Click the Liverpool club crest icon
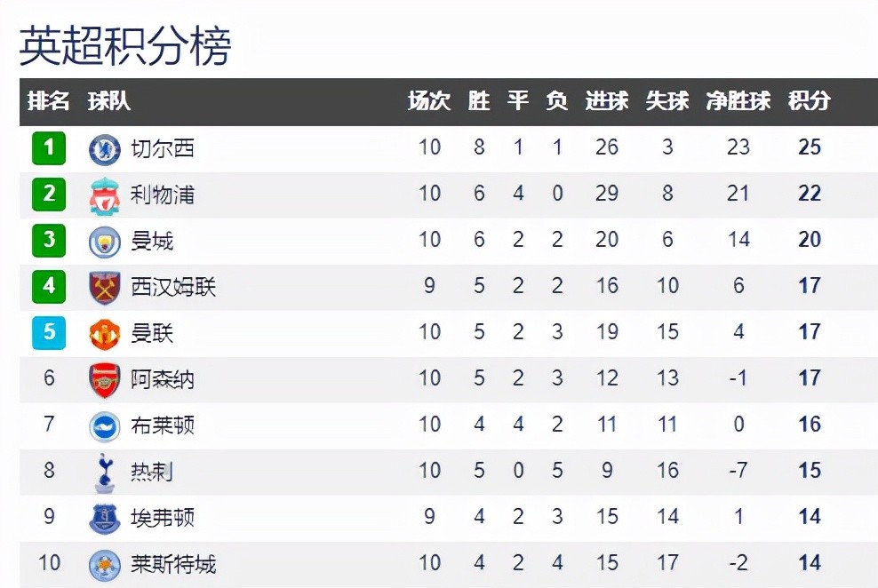Viewport: 878px width, 588px height. tap(105, 195)
